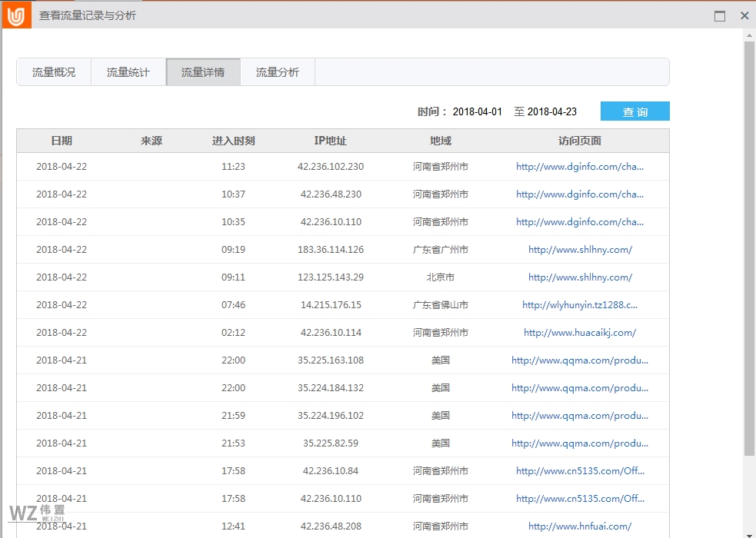Switch to the 流量分析 tab
This screenshot has width=756, height=538.
[x=277, y=71]
